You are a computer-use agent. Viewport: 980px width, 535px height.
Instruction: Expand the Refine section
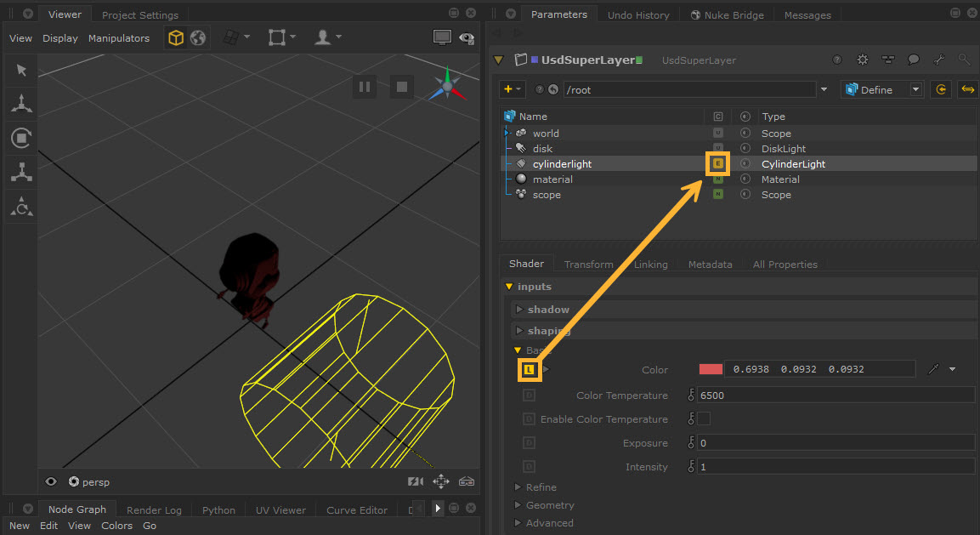tap(519, 487)
